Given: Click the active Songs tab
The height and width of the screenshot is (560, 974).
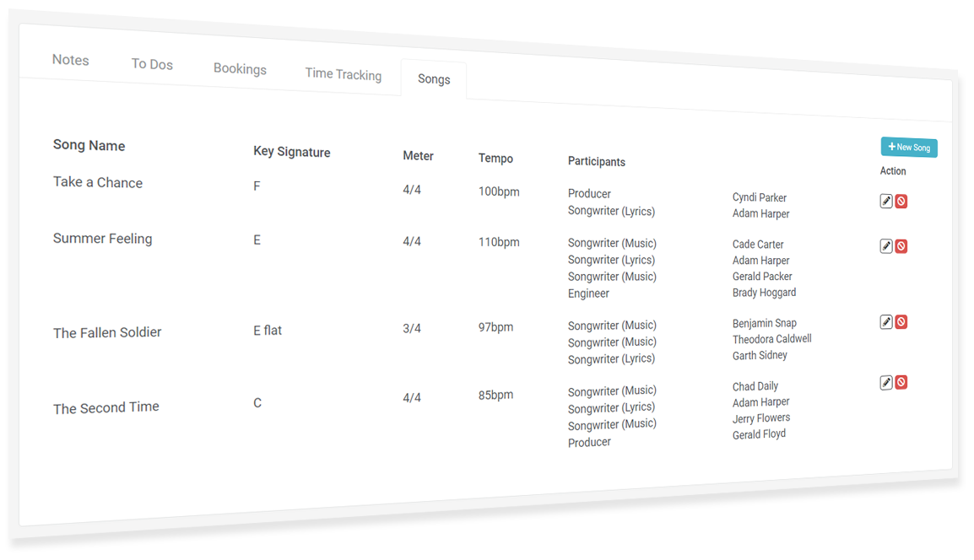Looking at the screenshot, I should tap(434, 79).
